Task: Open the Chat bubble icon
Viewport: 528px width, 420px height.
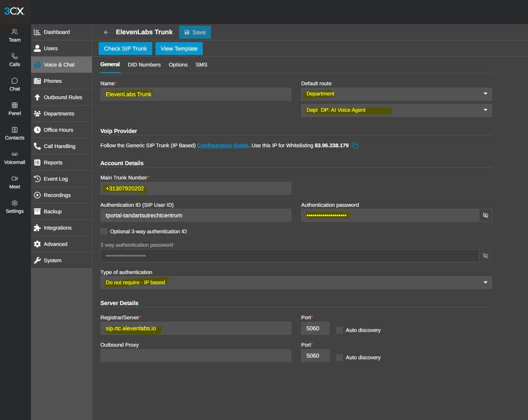Action: 15,81
